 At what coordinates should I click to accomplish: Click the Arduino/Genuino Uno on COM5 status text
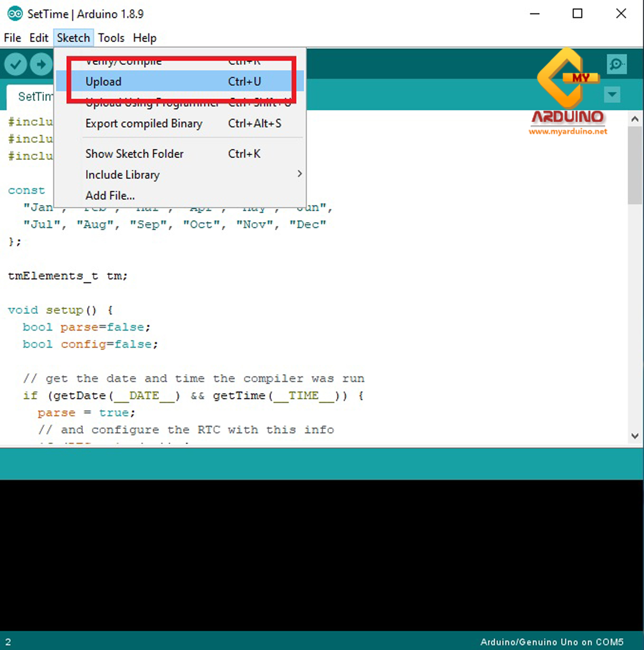551,642
